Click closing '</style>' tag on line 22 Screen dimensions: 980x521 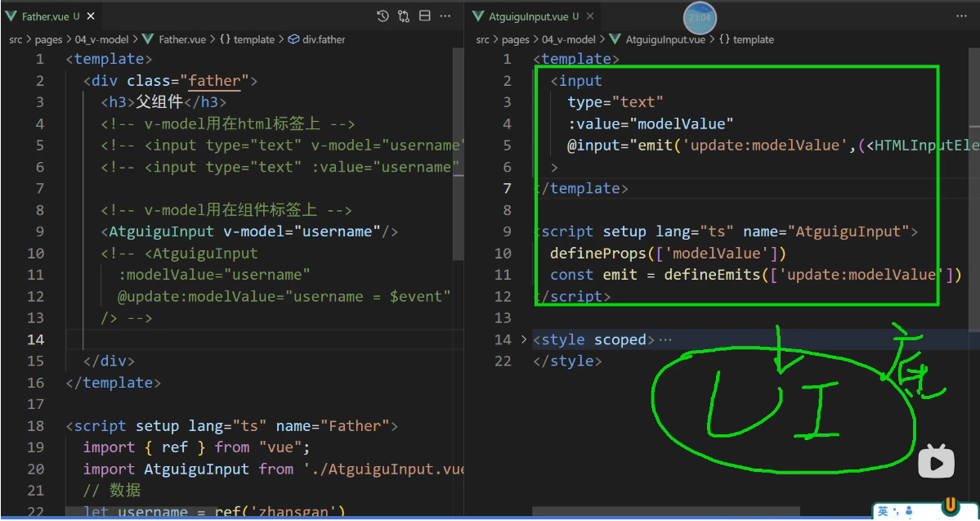click(567, 361)
